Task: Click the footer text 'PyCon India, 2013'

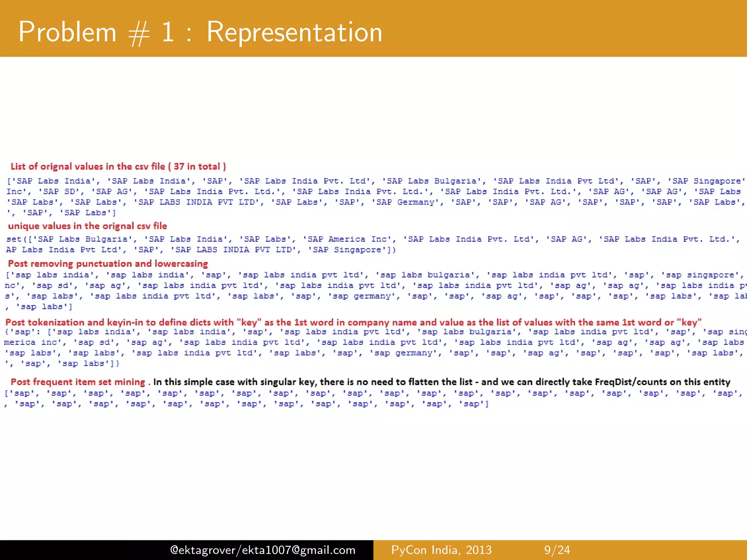Action: tap(441, 550)
